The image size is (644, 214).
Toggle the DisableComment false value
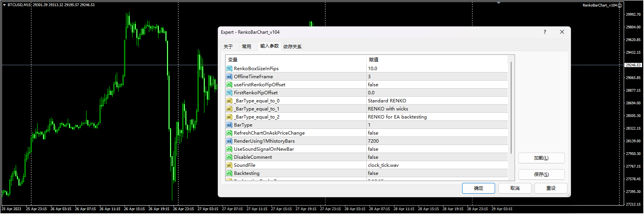373,157
